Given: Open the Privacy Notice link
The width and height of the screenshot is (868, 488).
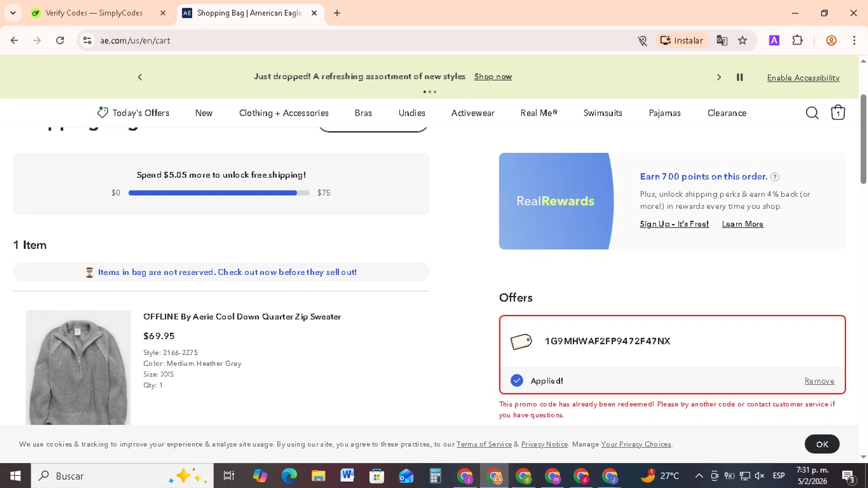Looking at the screenshot, I should pos(545,444).
